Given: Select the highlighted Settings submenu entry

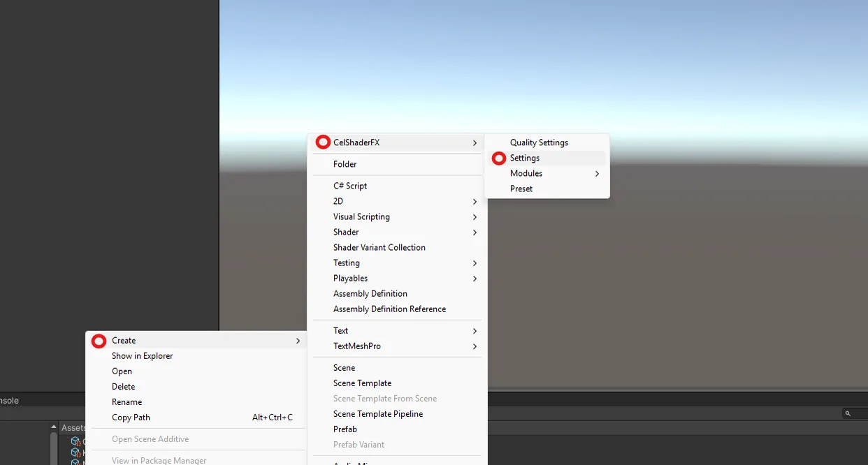Looking at the screenshot, I should [x=547, y=158].
